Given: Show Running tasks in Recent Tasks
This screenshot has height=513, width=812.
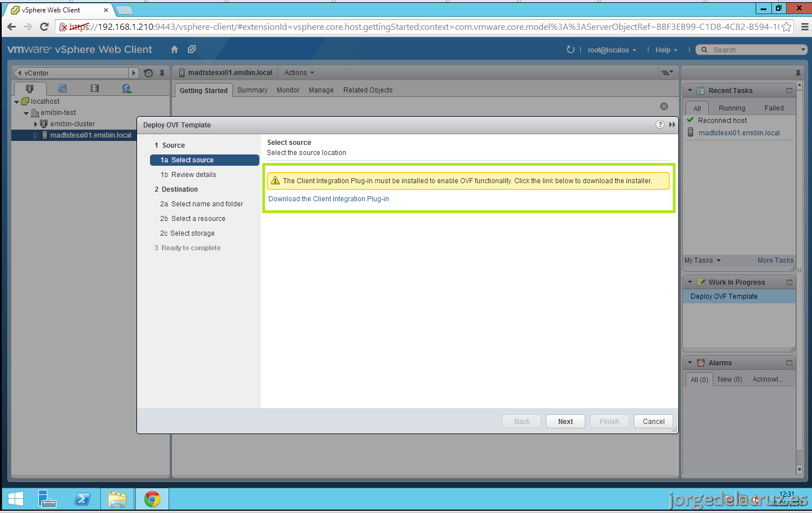Looking at the screenshot, I should pyautogui.click(x=732, y=108).
